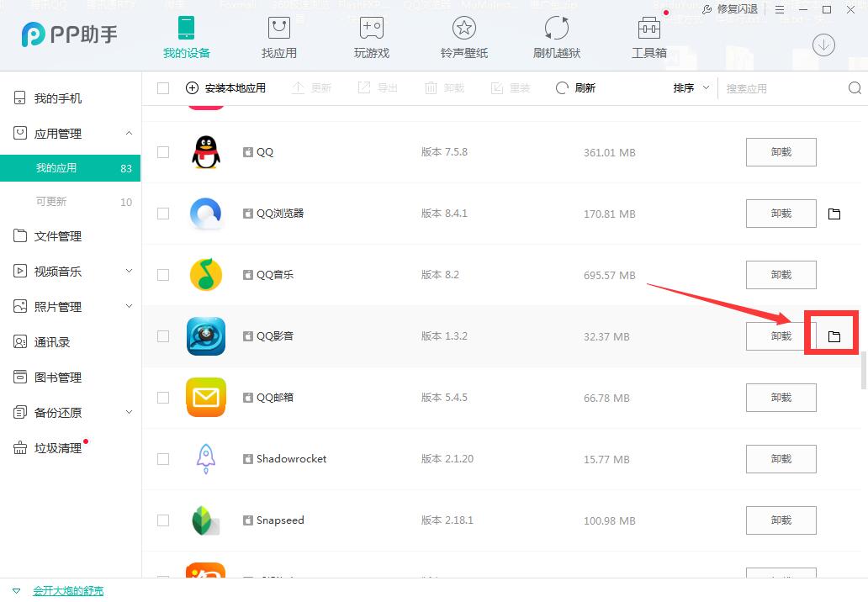868x602 pixels.
Task: Click the download manager arrow icon
Action: click(x=823, y=45)
